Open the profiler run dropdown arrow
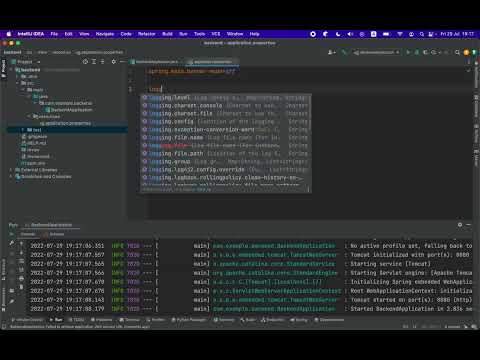Viewport: 480px width, 360px height. point(440,52)
